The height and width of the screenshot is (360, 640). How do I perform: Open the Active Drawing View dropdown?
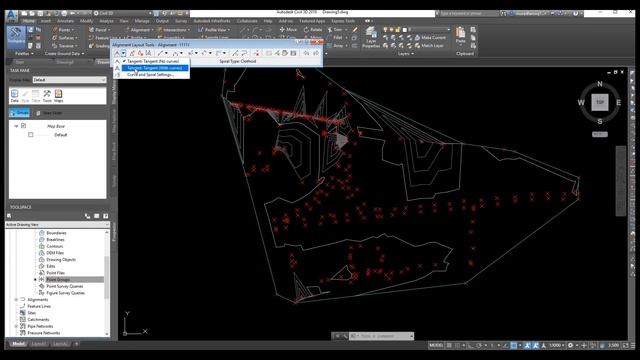pyautogui.click(x=58, y=224)
